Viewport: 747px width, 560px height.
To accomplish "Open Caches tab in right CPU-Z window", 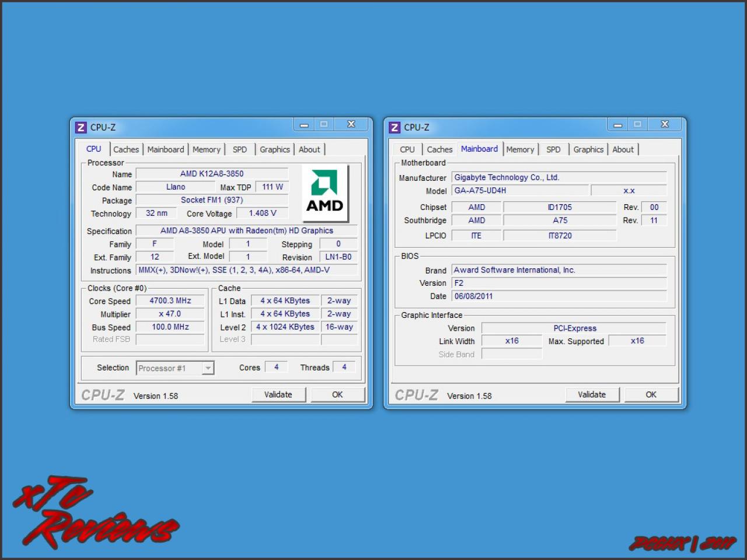I will pos(439,149).
